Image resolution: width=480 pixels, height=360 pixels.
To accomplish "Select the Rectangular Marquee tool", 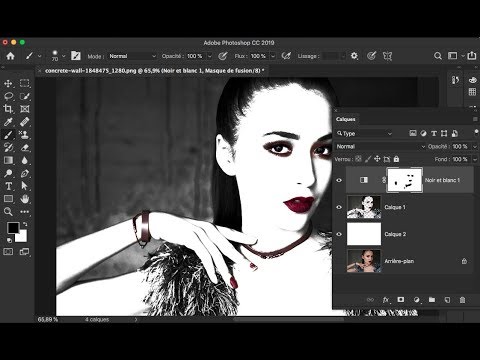I will pos(24,83).
